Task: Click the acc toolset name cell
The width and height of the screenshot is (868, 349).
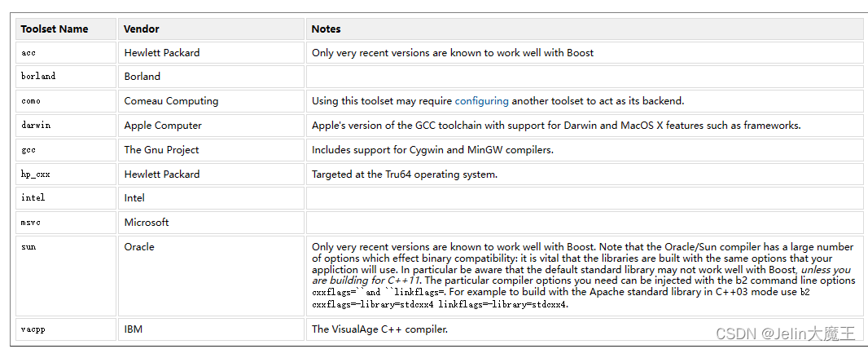Action: (66, 53)
